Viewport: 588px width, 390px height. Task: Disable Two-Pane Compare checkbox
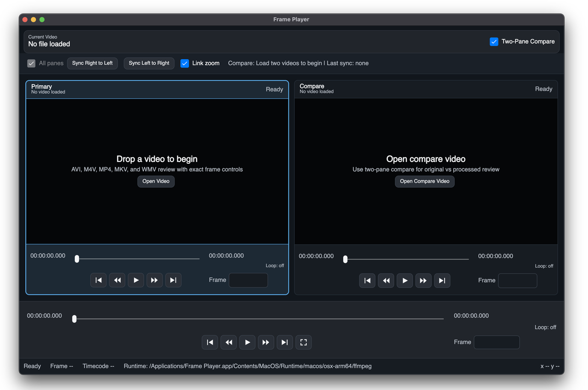point(494,41)
